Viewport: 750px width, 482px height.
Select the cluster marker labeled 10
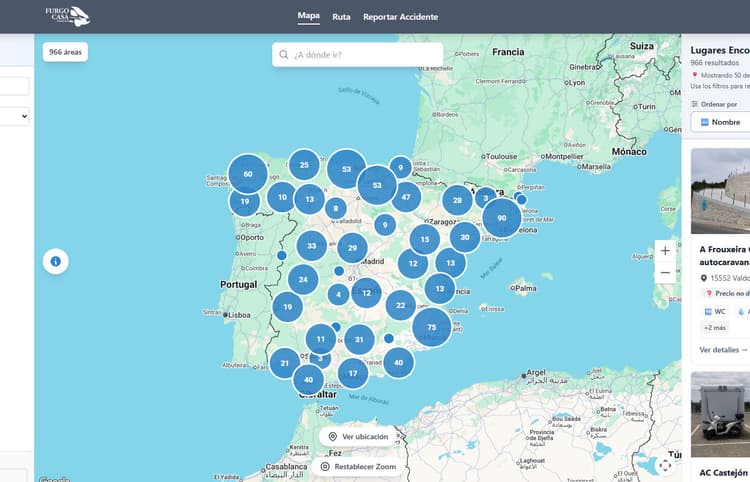tap(282, 197)
